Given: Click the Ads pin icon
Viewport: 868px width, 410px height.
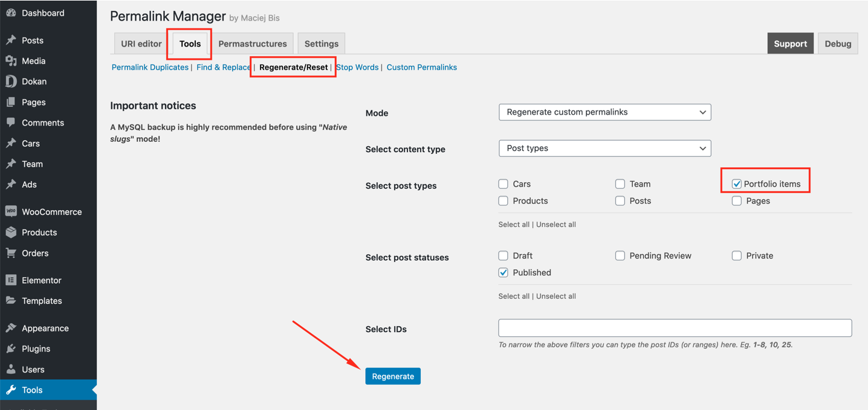Looking at the screenshot, I should [11, 185].
